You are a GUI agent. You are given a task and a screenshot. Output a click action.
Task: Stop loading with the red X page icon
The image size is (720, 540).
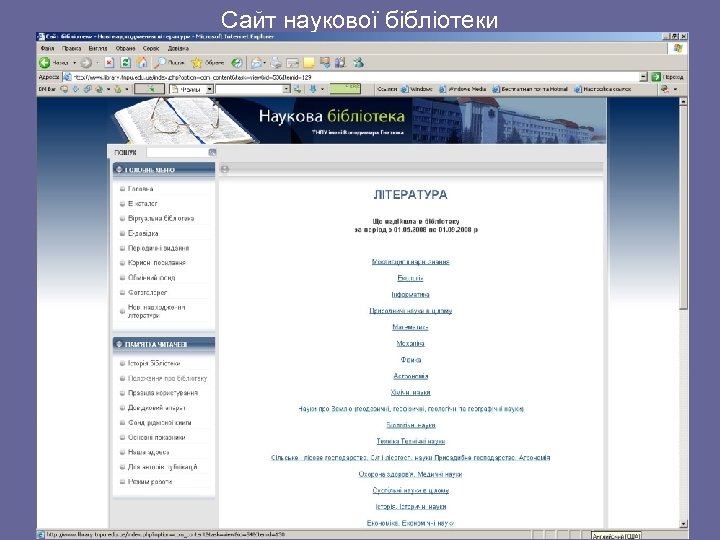click(109, 62)
